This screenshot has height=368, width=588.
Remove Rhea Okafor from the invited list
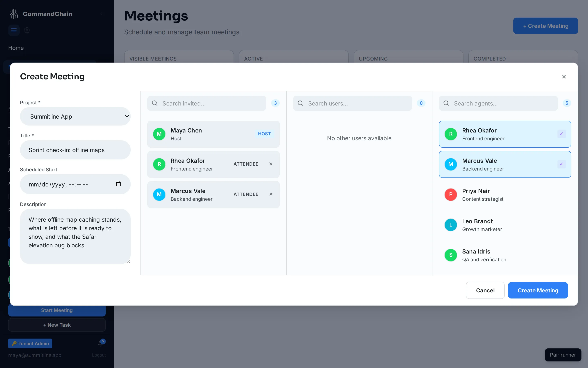(271, 164)
